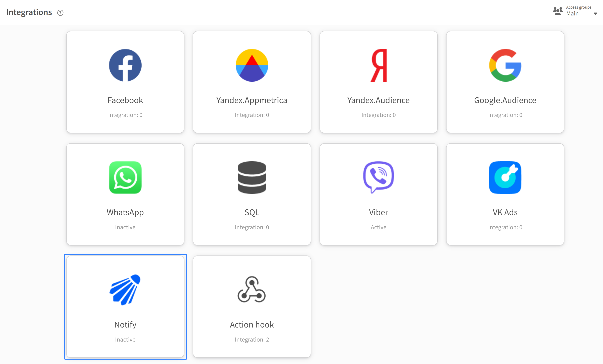Click the Notify card title

tap(125, 325)
